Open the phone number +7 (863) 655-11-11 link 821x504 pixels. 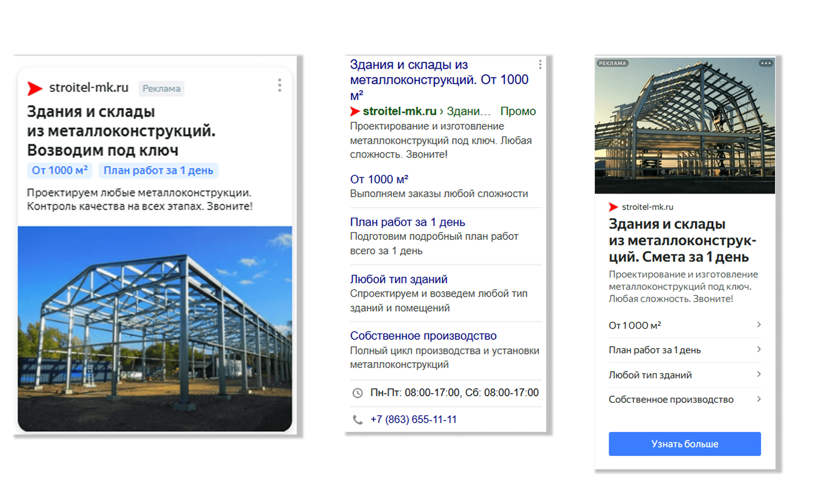[x=413, y=419]
